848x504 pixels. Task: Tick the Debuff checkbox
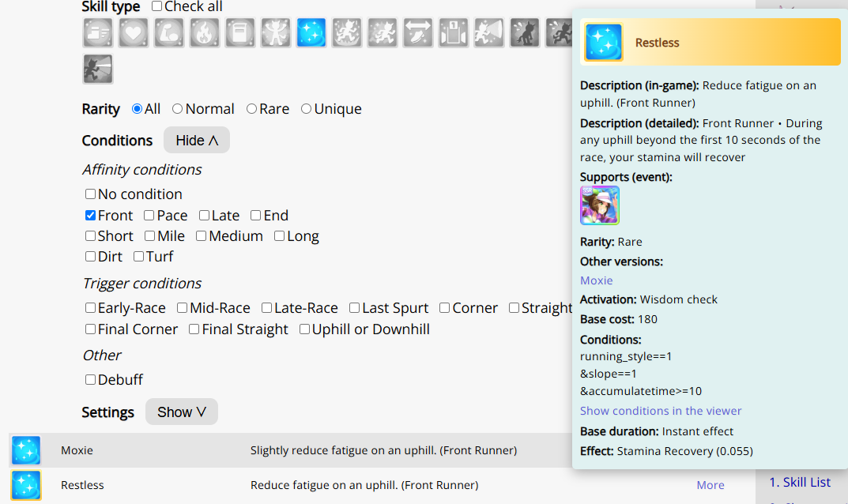pyautogui.click(x=90, y=380)
